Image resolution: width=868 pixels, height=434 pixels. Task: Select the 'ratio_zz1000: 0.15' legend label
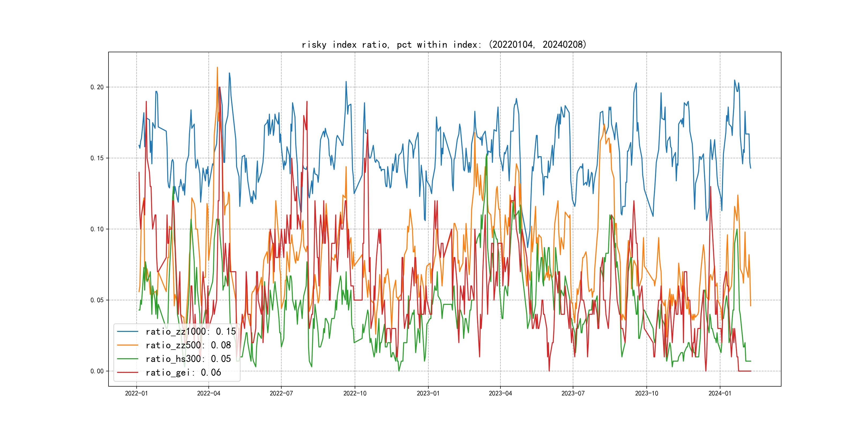point(191,332)
